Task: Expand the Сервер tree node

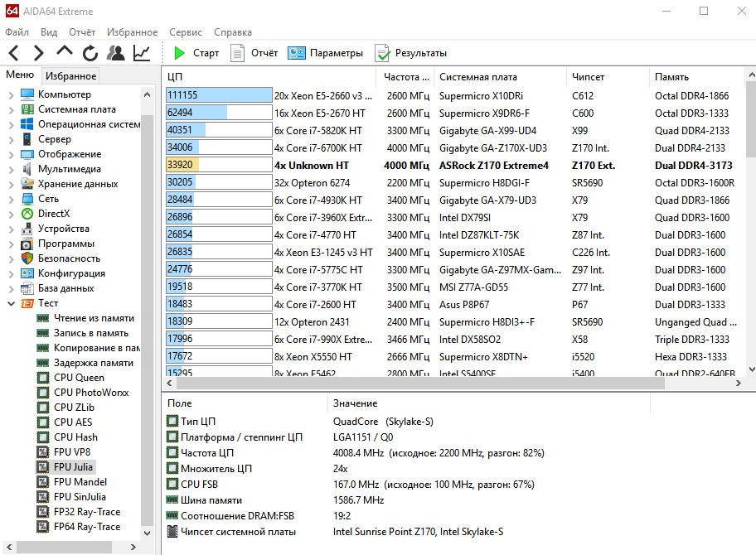Action: [11, 139]
